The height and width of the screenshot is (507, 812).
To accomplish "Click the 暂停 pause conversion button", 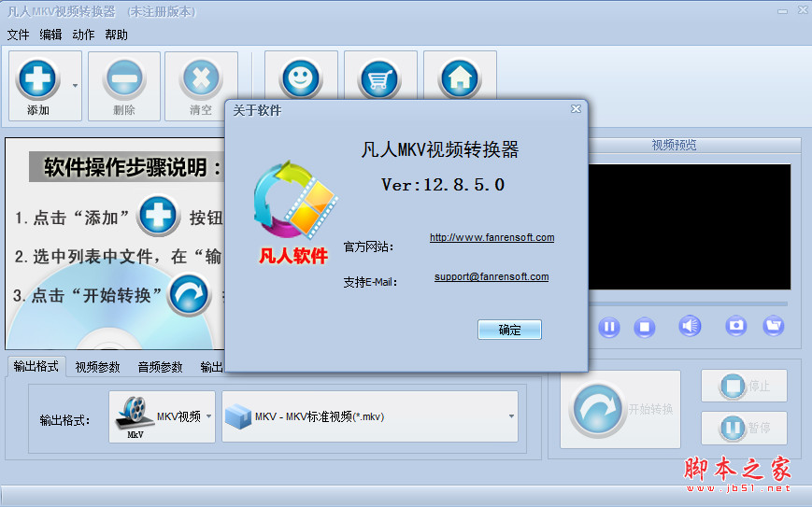I will click(744, 428).
